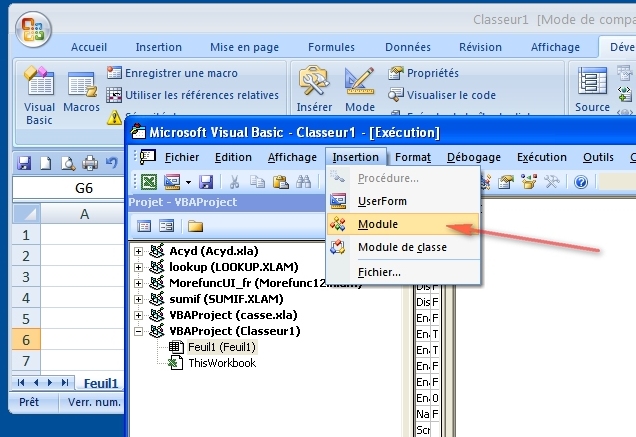The image size is (636, 437).
Task: Switch to Accueil tab in Excel ribbon
Action: (89, 47)
